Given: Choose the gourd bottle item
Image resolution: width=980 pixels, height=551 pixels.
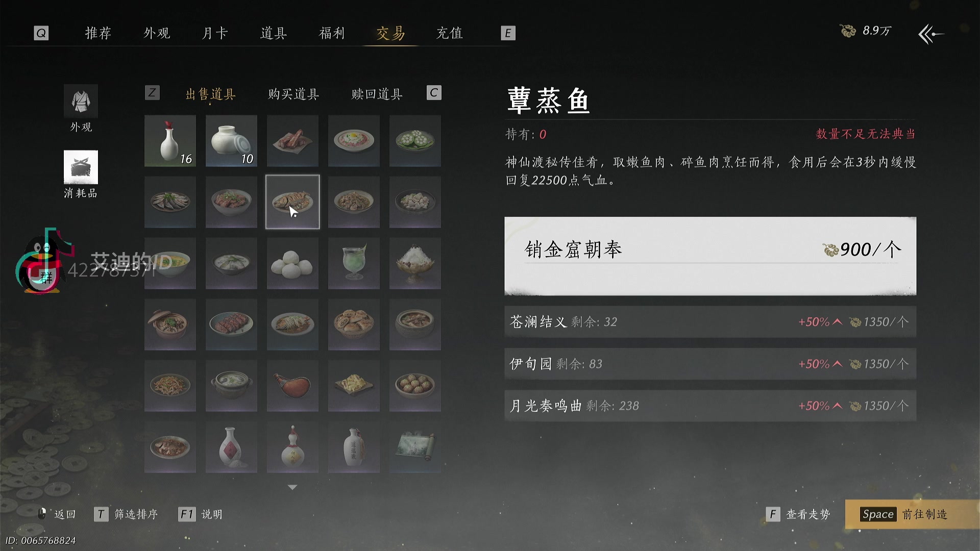Looking at the screenshot, I should click(292, 447).
